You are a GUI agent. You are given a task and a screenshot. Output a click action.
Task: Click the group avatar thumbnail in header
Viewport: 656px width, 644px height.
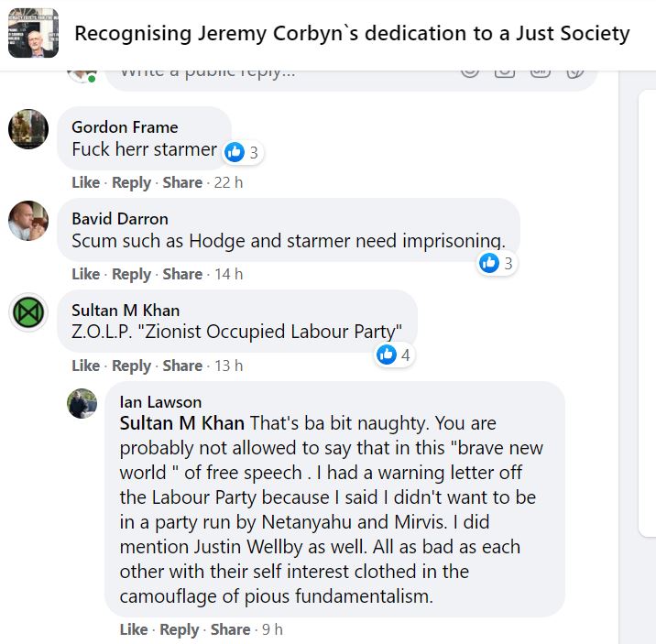coord(33,34)
